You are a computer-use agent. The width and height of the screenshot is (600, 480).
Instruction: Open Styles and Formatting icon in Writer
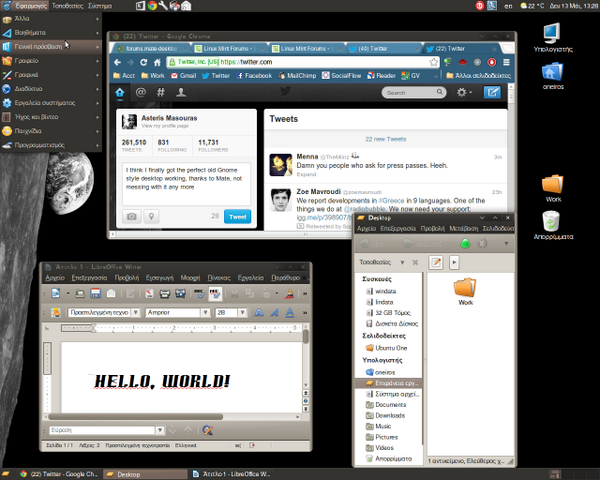click(x=56, y=312)
